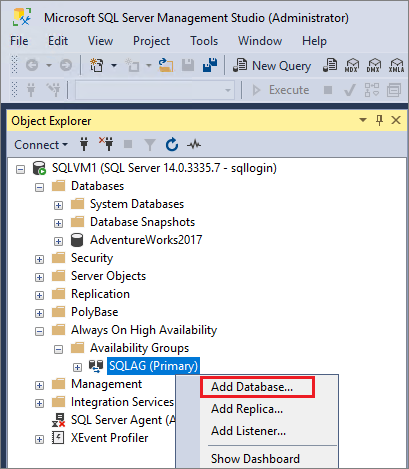Collapse Always On High Availability node
The width and height of the screenshot is (409, 469).
[x=39, y=331]
